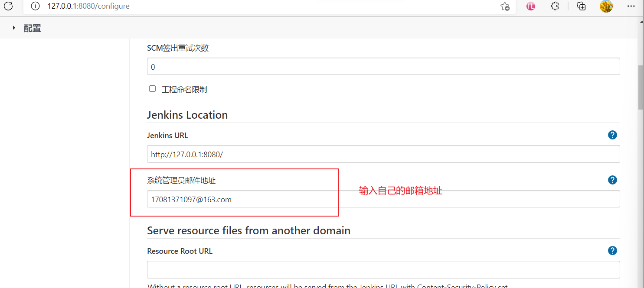This screenshot has height=288, width=644.
Task: Click the 配置 breadcrumb label
Action: 33,29
